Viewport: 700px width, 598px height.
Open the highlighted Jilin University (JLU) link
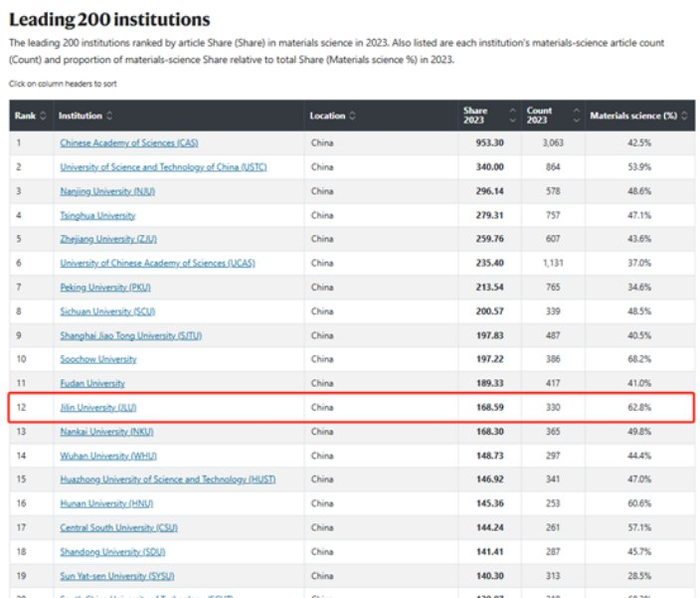coord(99,407)
